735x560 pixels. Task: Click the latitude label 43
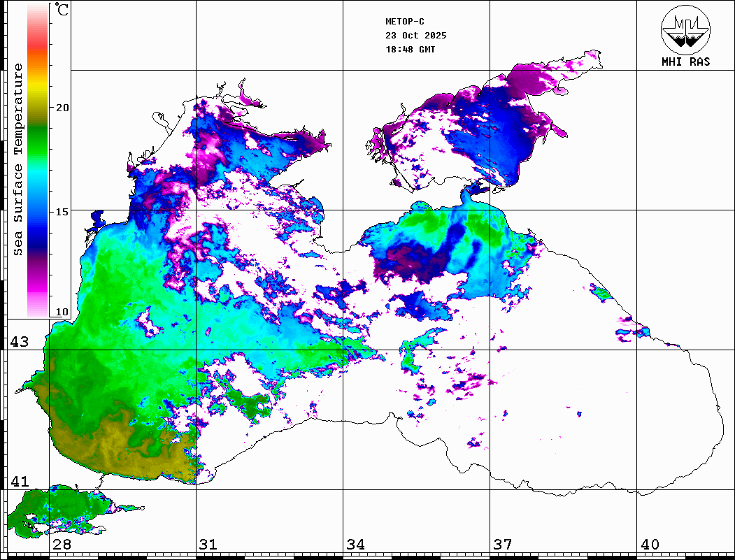point(19,342)
